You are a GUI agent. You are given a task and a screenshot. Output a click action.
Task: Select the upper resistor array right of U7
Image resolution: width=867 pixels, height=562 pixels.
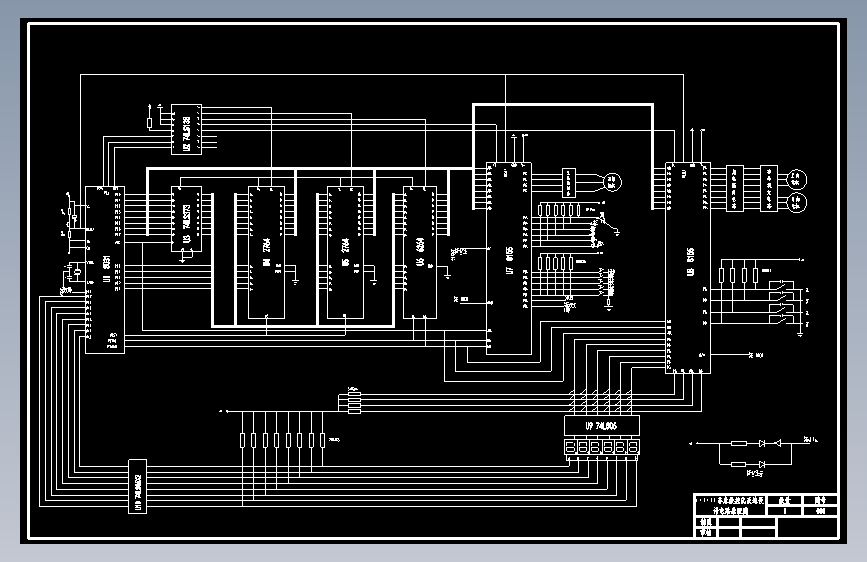click(x=559, y=210)
